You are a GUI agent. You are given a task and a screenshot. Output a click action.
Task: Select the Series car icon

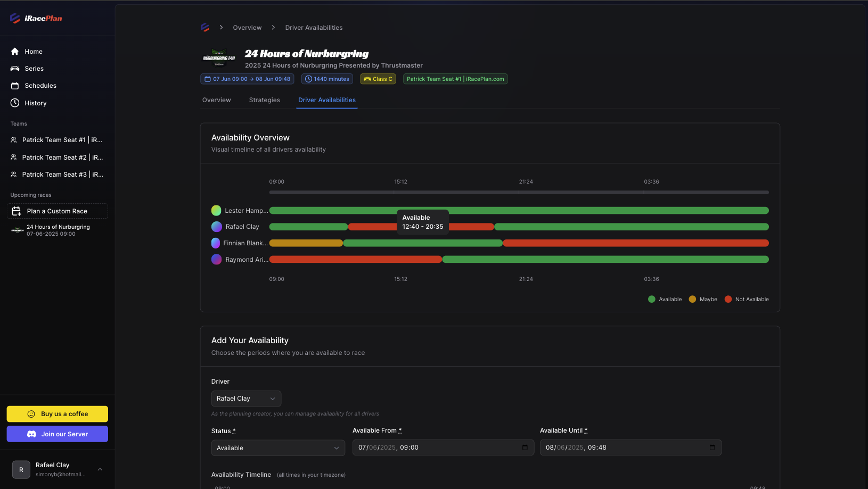15,68
